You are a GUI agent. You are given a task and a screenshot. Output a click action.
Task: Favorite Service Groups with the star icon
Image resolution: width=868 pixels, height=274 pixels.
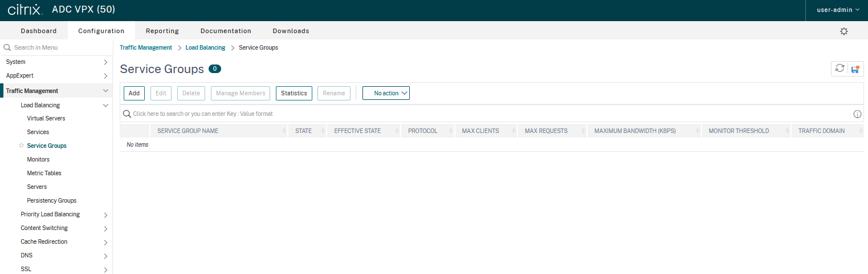22,146
